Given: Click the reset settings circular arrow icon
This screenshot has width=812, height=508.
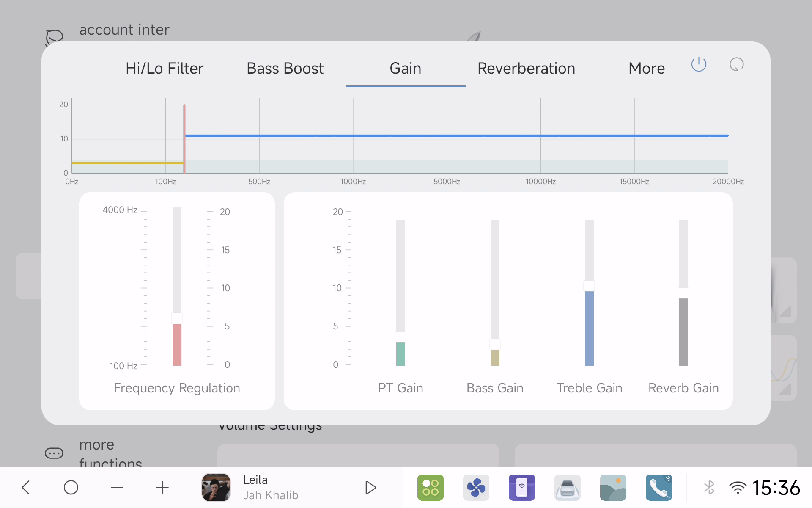Looking at the screenshot, I should point(736,65).
